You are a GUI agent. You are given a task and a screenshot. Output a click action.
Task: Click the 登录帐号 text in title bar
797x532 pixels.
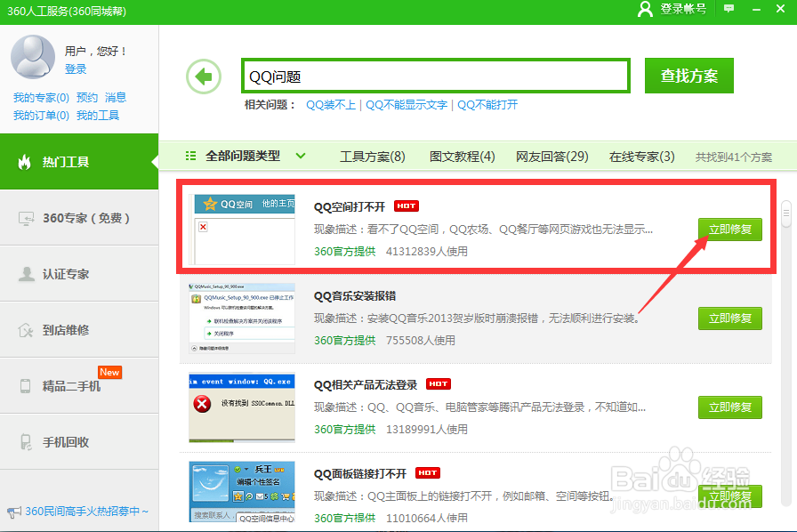click(683, 9)
